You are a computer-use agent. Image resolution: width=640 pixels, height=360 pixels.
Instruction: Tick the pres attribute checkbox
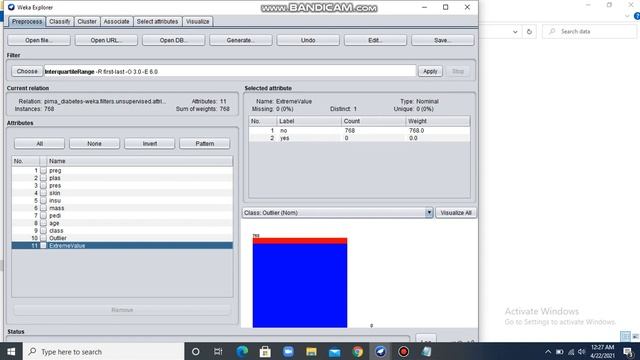[43, 185]
